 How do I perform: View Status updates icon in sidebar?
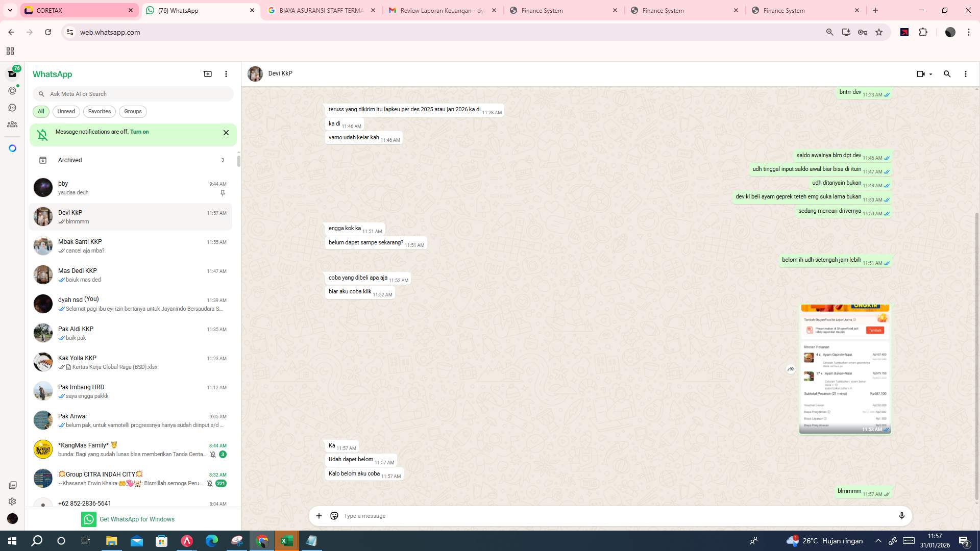[x=12, y=90]
